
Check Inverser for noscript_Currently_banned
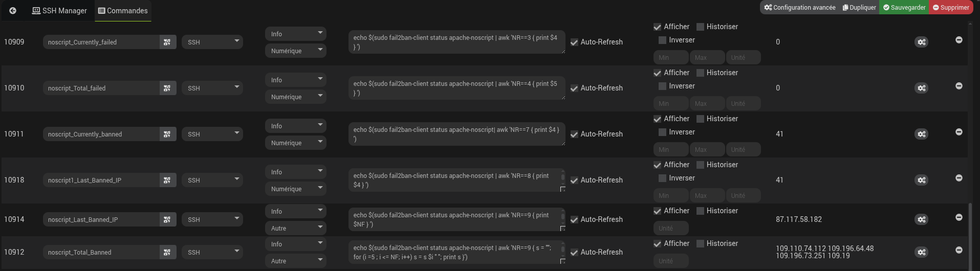662,132
